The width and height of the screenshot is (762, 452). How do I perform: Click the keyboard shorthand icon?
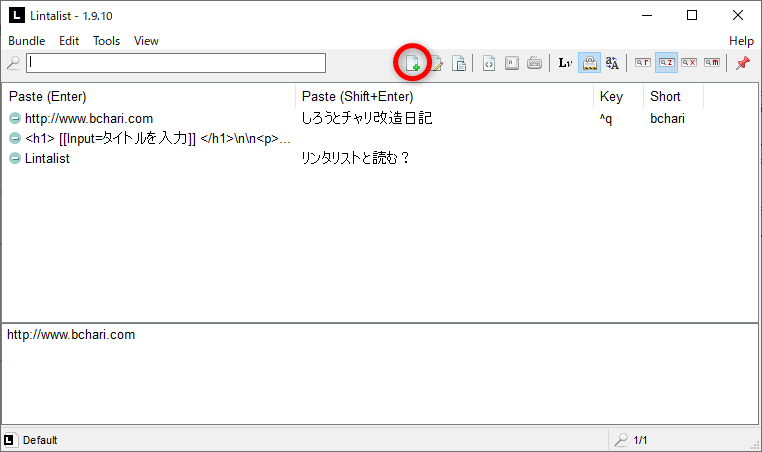tap(534, 63)
